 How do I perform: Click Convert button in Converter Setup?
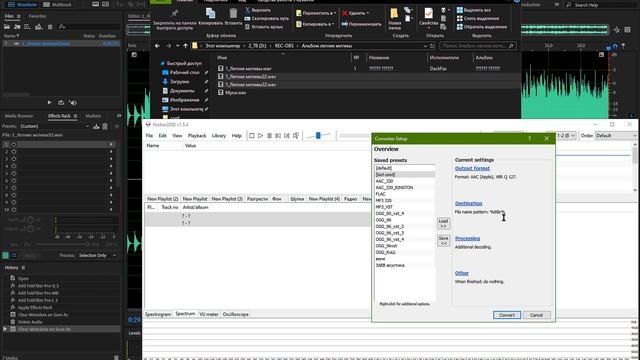pos(507,315)
